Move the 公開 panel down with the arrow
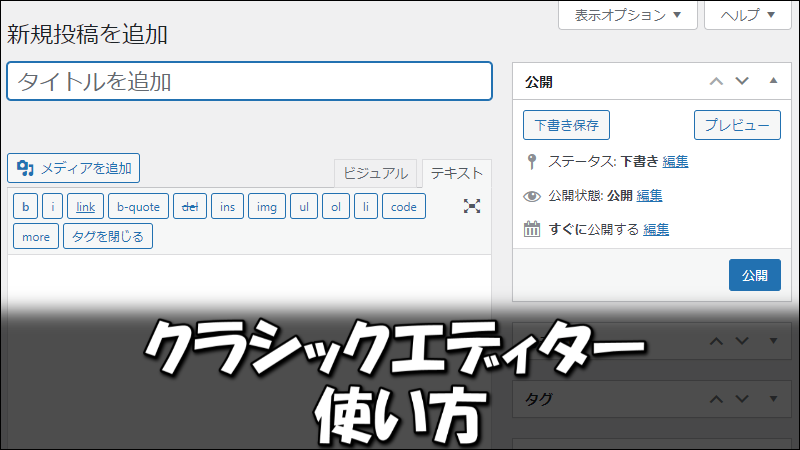This screenshot has width=800, height=450. pyautogui.click(x=742, y=81)
